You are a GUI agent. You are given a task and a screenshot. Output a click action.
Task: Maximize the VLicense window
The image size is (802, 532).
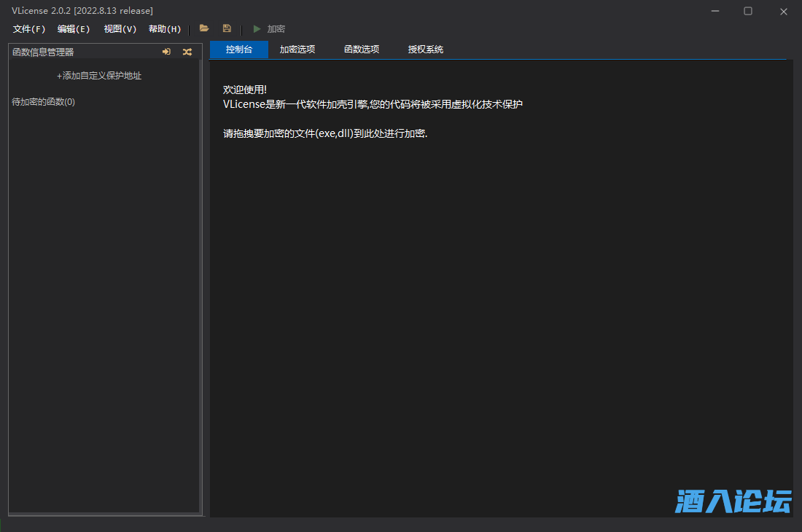pos(748,11)
